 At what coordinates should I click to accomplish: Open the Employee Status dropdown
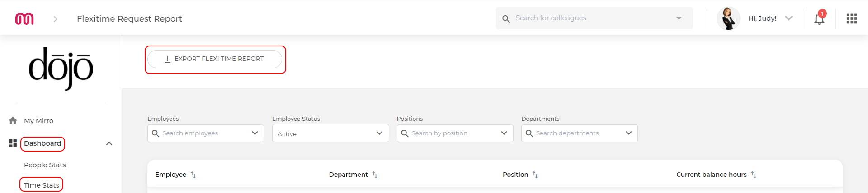point(330,133)
